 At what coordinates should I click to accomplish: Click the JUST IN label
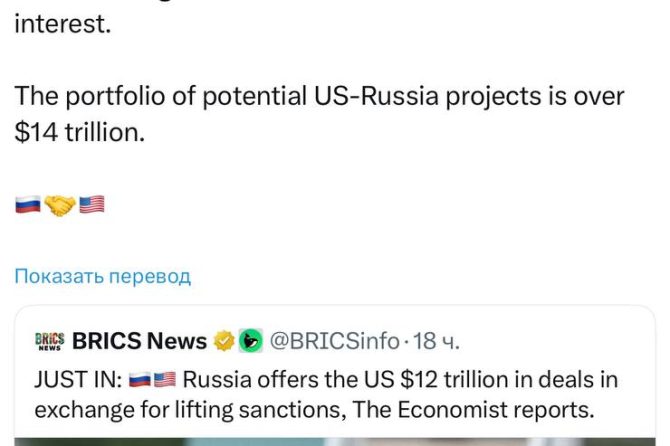tap(76, 380)
